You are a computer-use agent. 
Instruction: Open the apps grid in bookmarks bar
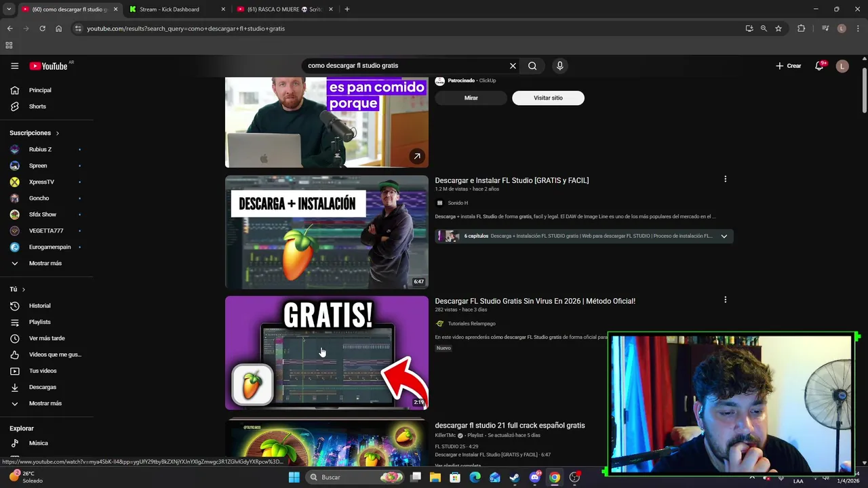[x=9, y=45]
